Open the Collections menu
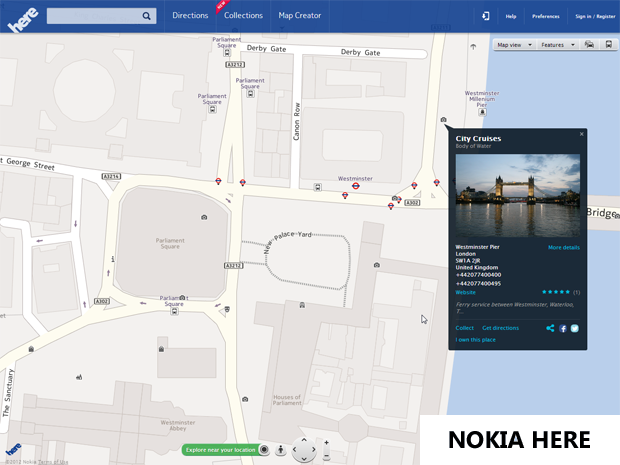 pyautogui.click(x=243, y=16)
